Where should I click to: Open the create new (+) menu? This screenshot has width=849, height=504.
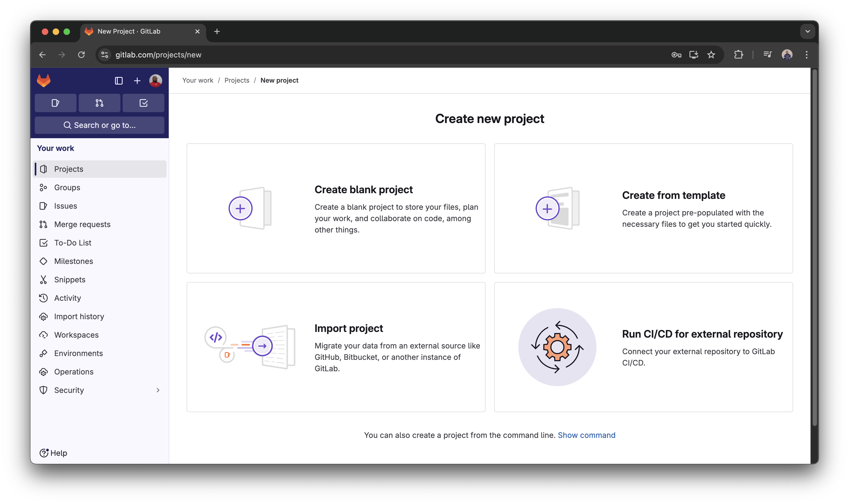click(x=137, y=81)
